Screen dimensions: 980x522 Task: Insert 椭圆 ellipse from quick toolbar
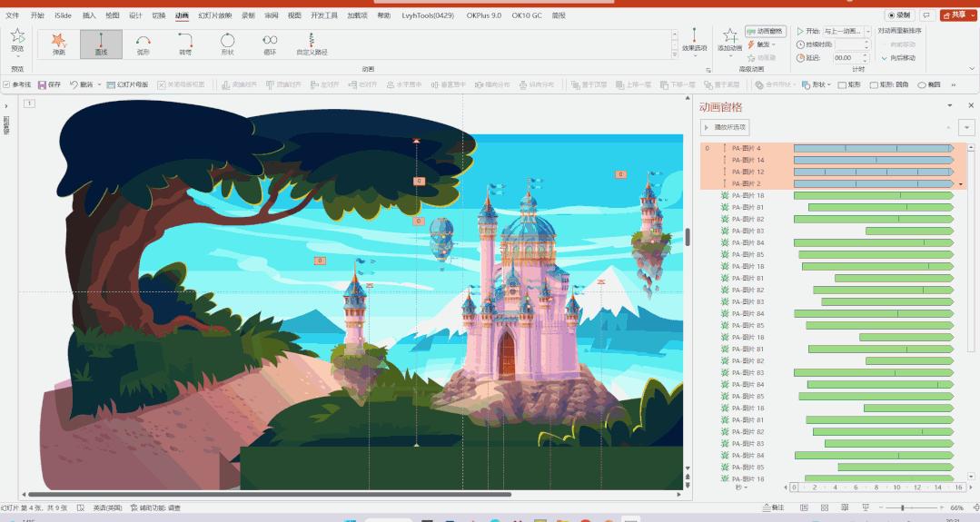point(929,85)
